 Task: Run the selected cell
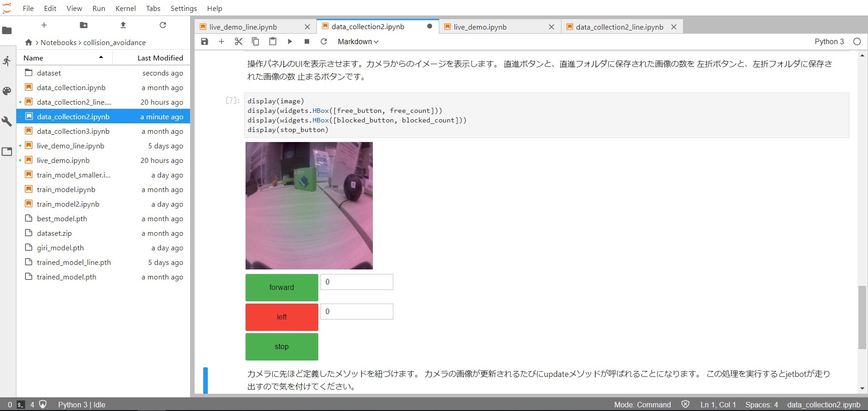tap(290, 41)
